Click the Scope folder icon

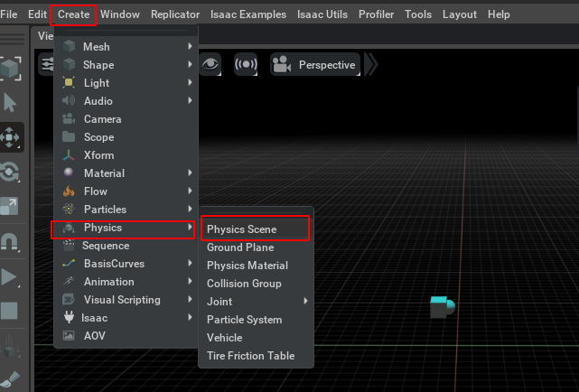(69, 137)
